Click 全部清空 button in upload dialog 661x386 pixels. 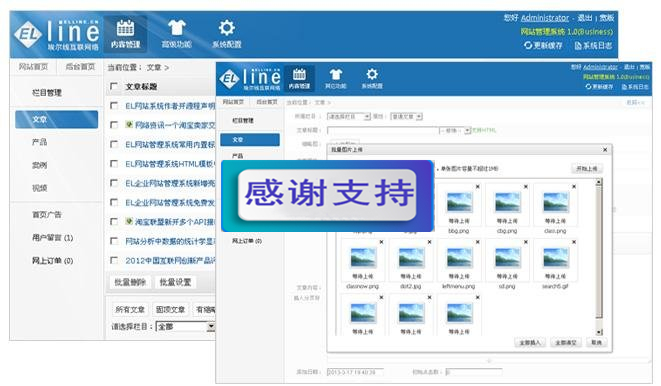pyautogui.click(x=566, y=343)
